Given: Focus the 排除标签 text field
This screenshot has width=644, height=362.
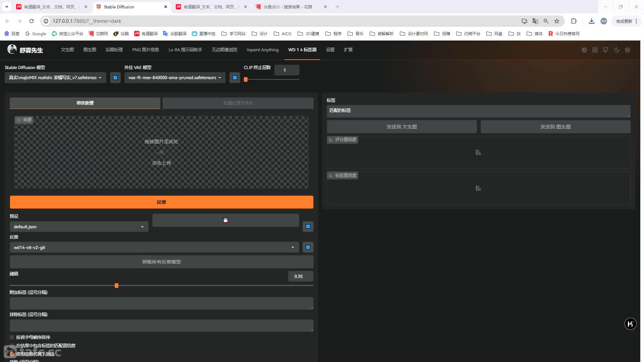Looking at the screenshot, I should coord(161,325).
